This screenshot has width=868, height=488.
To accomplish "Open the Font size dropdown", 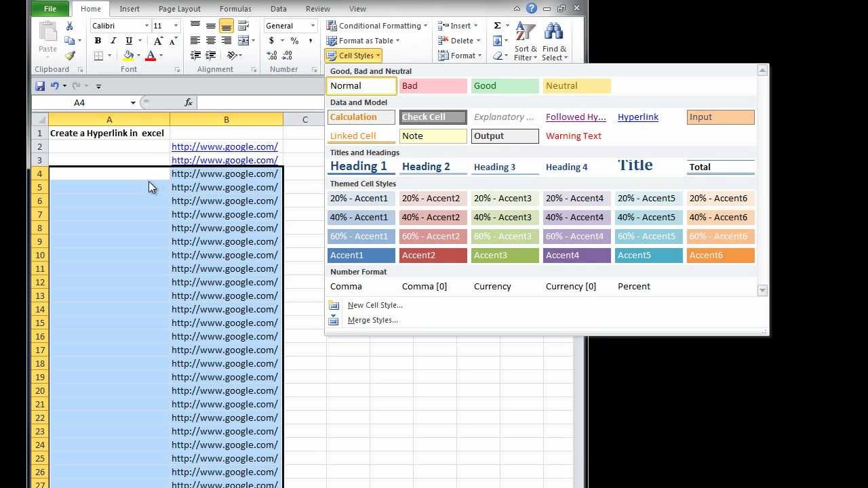I will (x=176, y=26).
